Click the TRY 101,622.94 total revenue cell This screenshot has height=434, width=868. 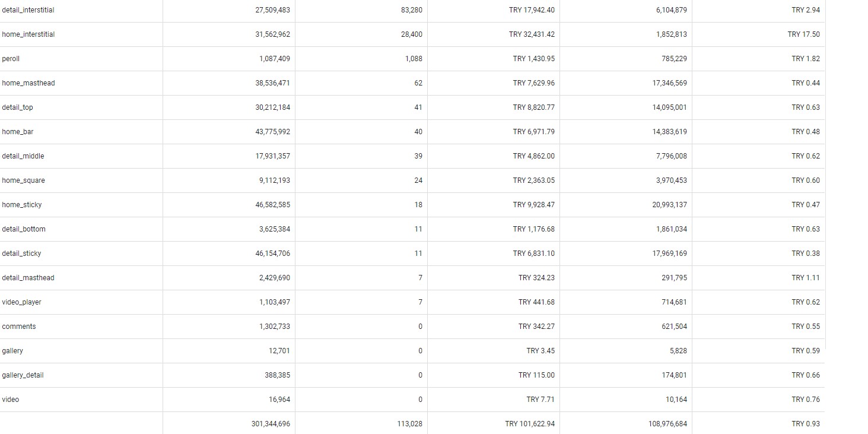pos(530,424)
